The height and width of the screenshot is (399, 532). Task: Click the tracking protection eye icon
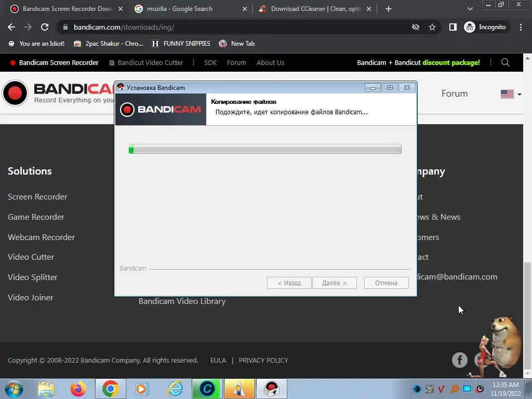(x=415, y=27)
